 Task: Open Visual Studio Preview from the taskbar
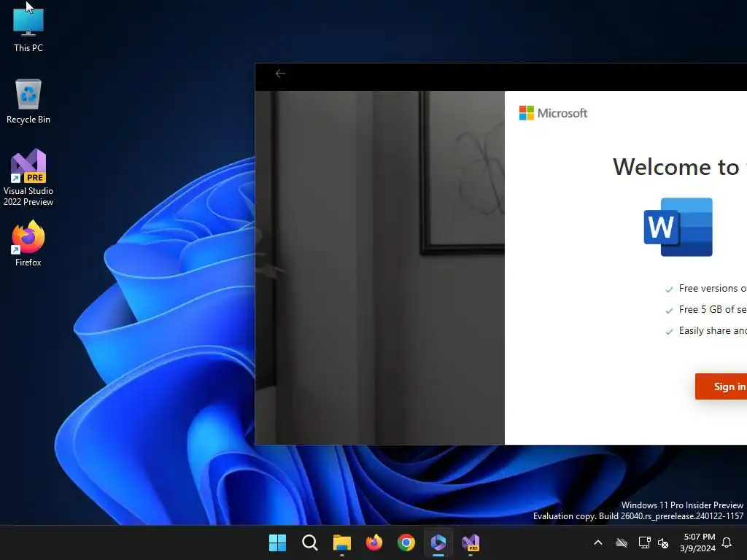(471, 542)
